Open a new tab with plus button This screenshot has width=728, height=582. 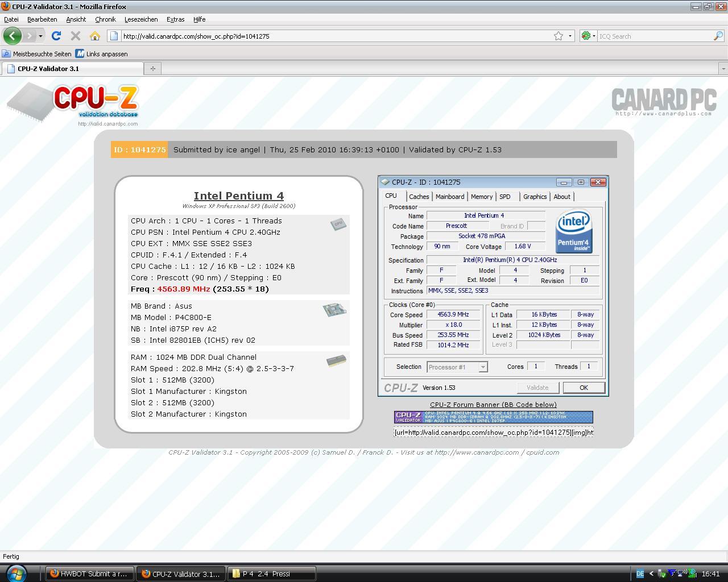(152, 68)
